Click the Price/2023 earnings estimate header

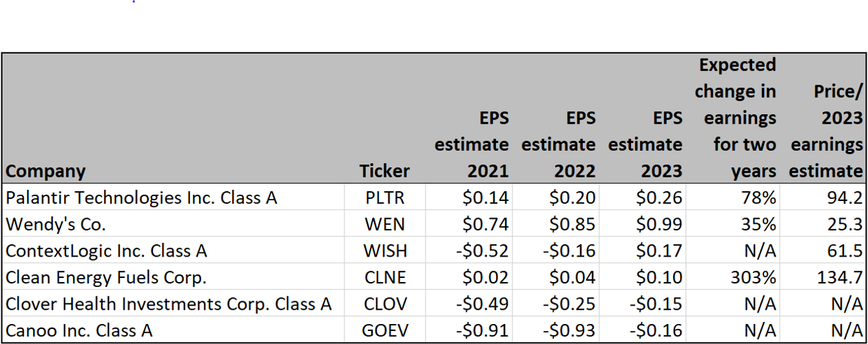pyautogui.click(x=827, y=131)
